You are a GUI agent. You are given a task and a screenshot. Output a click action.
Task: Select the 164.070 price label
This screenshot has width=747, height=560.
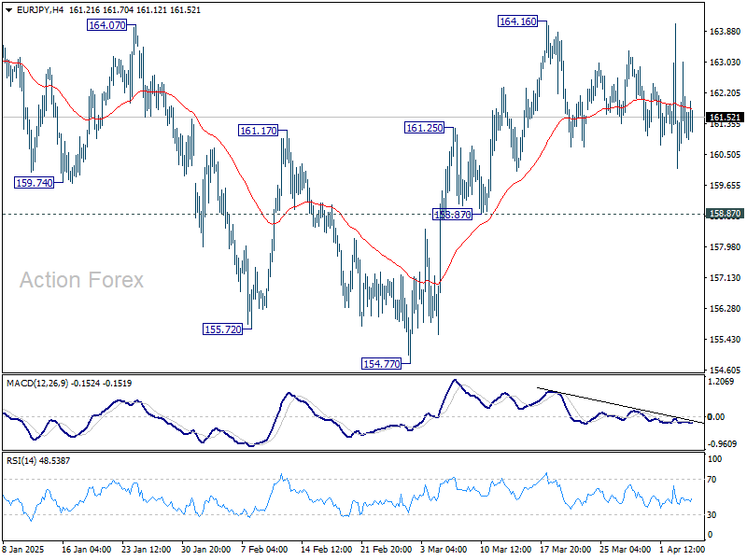tap(107, 25)
